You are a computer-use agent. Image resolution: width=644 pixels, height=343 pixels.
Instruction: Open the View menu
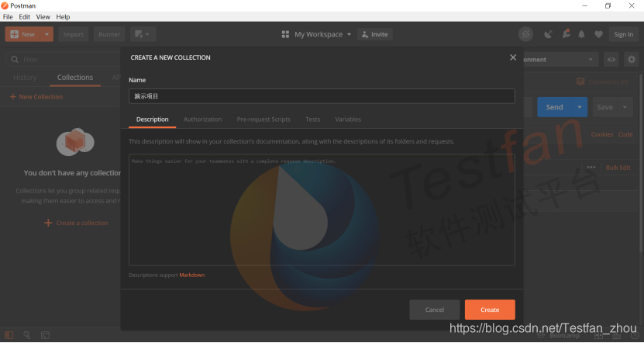[x=43, y=17]
